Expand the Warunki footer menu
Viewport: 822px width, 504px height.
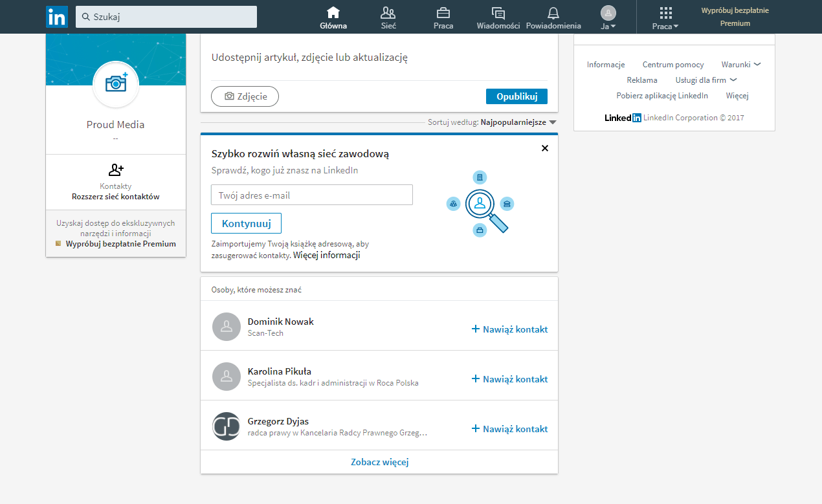point(741,65)
